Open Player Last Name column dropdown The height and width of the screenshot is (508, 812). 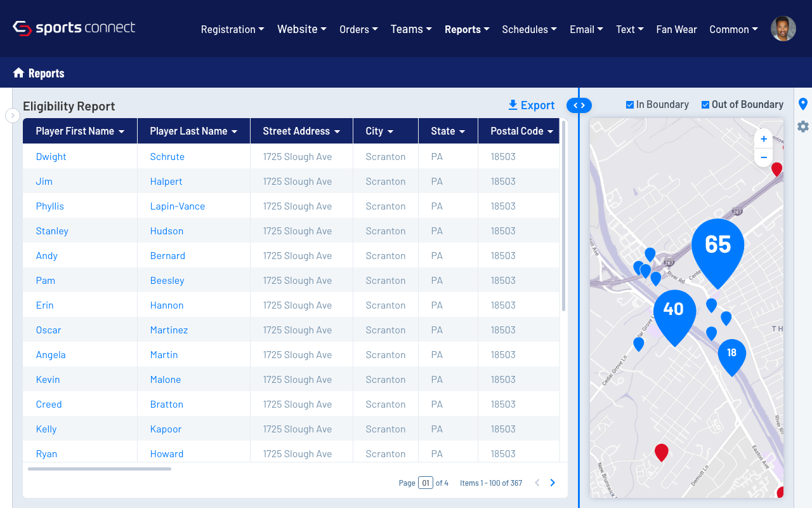point(234,131)
